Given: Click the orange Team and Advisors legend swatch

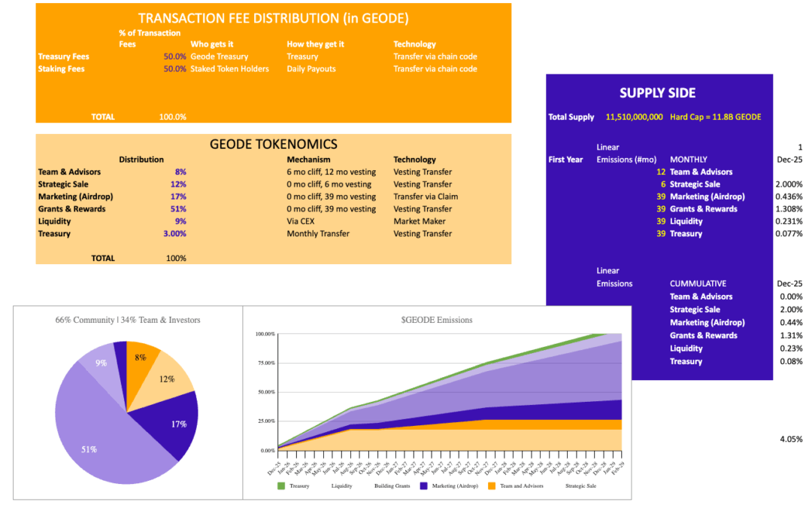Looking at the screenshot, I should [x=492, y=486].
